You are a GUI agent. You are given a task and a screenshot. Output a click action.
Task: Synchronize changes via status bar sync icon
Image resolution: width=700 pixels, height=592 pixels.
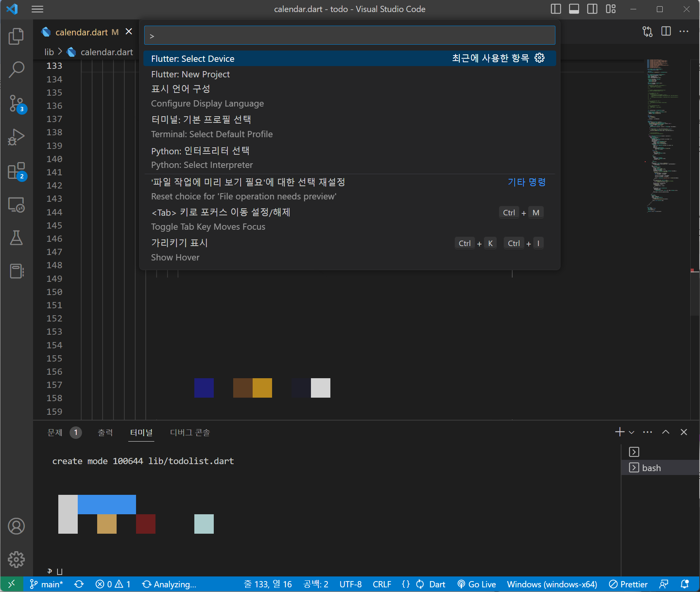coord(79,584)
